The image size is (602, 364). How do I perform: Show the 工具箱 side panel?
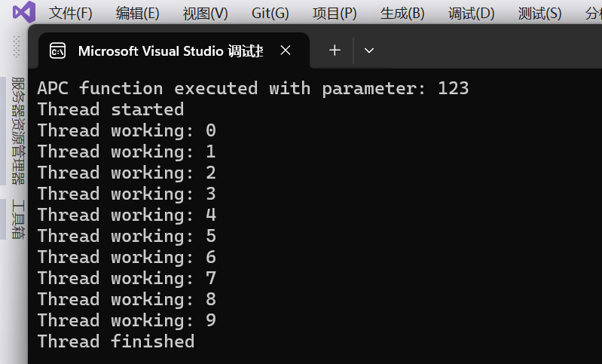(x=17, y=219)
